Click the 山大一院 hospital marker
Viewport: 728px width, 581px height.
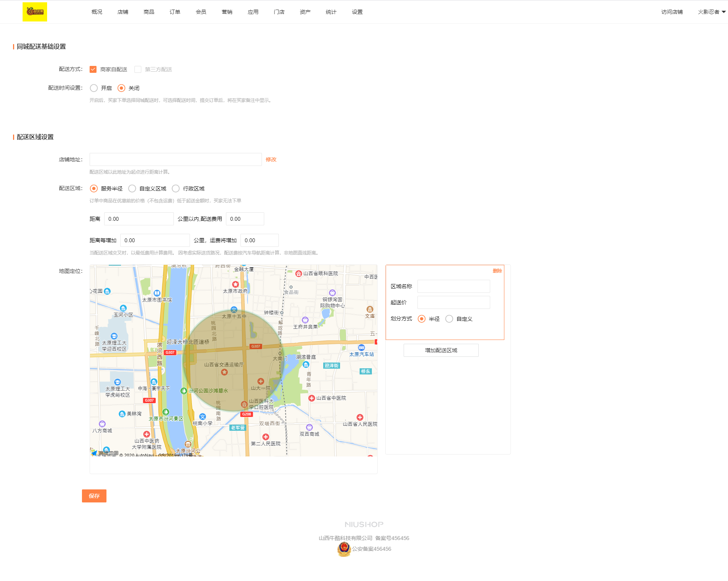261,381
